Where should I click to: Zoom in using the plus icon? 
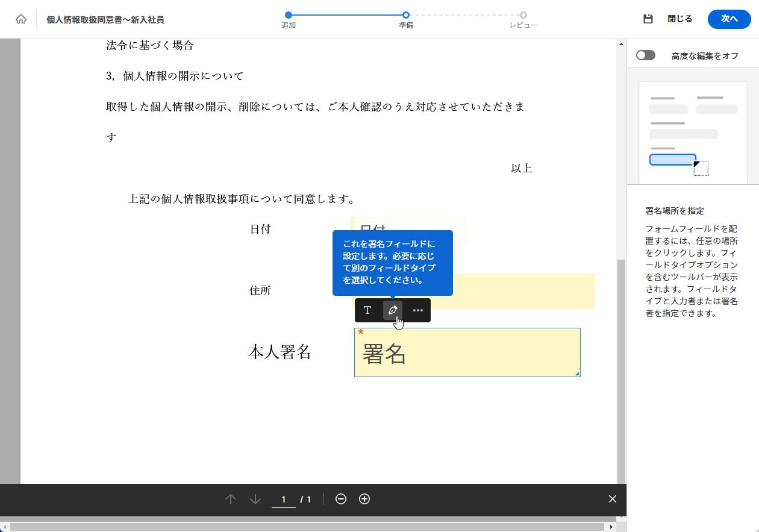tap(364, 499)
